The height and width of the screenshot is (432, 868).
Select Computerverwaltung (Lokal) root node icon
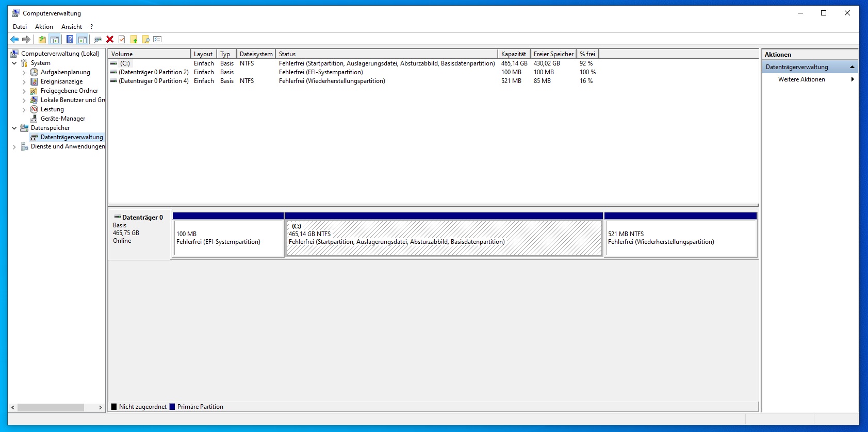tap(14, 54)
